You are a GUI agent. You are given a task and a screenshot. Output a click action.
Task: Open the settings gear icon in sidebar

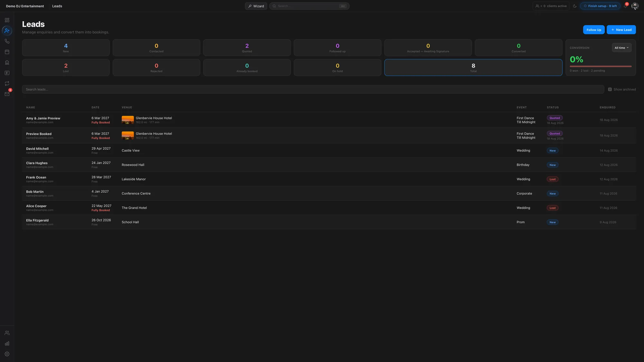coord(7,354)
